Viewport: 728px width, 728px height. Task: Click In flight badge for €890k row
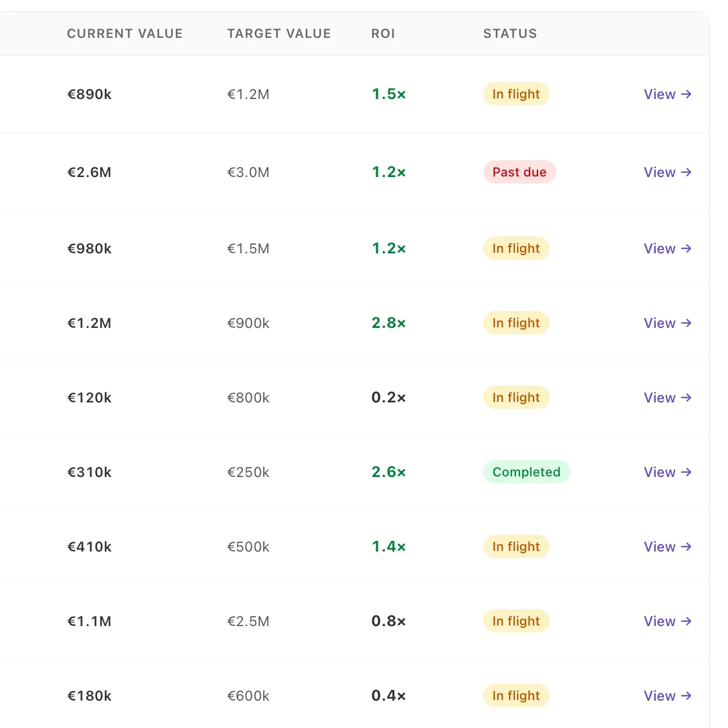point(517,94)
